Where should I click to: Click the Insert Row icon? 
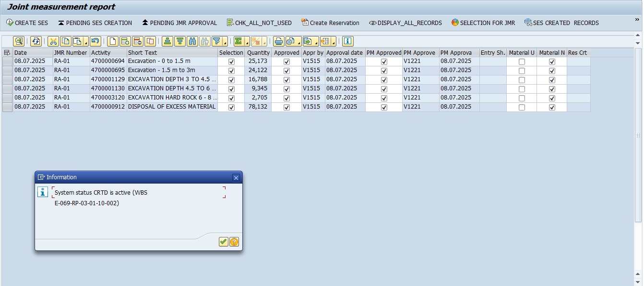tap(125, 41)
